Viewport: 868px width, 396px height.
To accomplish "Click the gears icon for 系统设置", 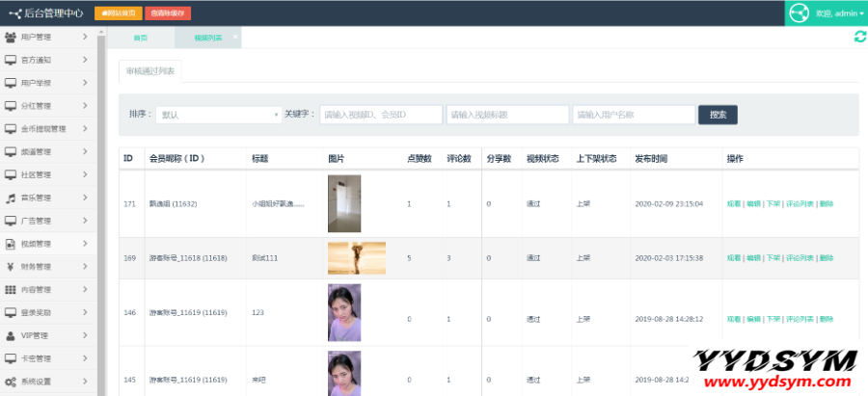I will pyautogui.click(x=11, y=382).
